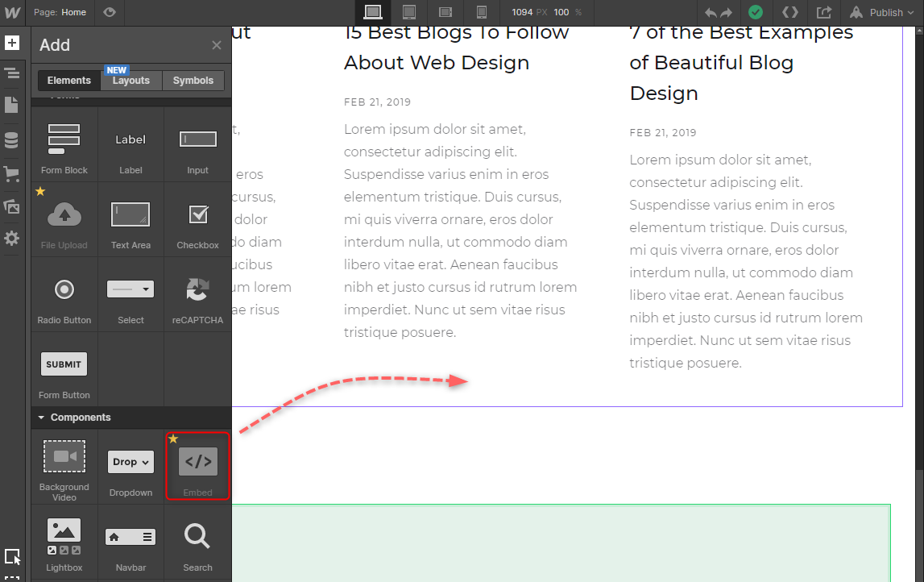
Task: Open the CMS Collections database icon
Action: point(11,140)
